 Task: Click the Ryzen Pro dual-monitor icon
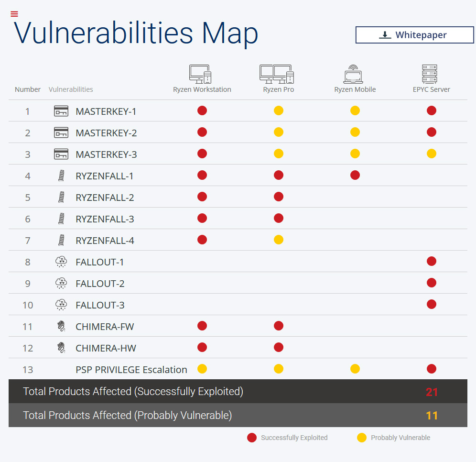click(277, 74)
